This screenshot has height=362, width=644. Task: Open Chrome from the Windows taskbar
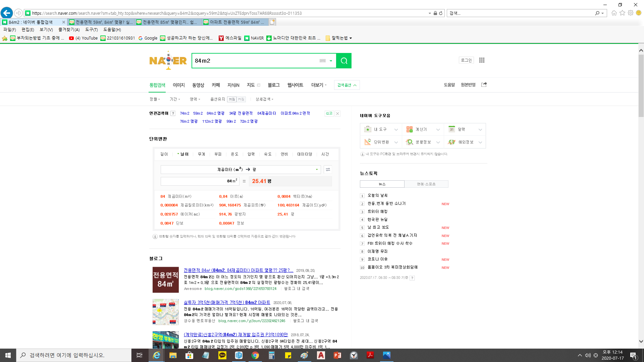tap(255, 355)
